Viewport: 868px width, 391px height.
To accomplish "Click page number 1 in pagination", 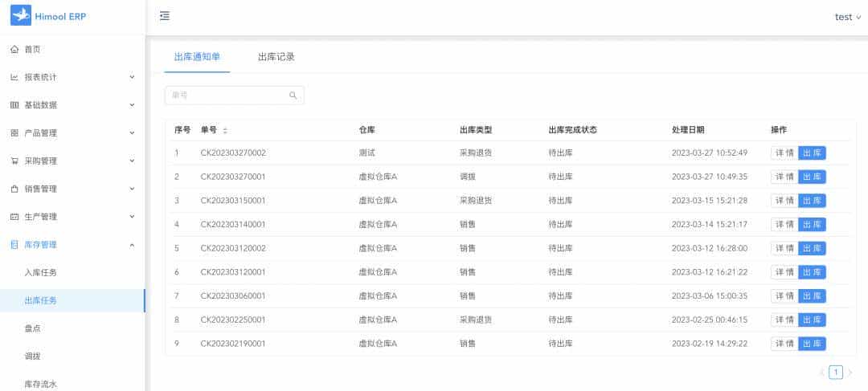I will (836, 373).
